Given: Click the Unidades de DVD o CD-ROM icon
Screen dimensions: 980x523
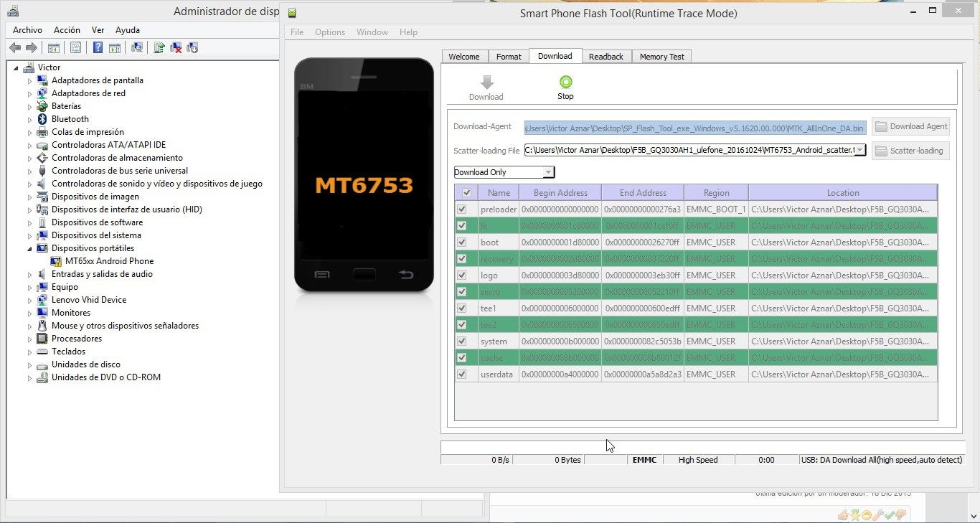Looking at the screenshot, I should [x=42, y=377].
